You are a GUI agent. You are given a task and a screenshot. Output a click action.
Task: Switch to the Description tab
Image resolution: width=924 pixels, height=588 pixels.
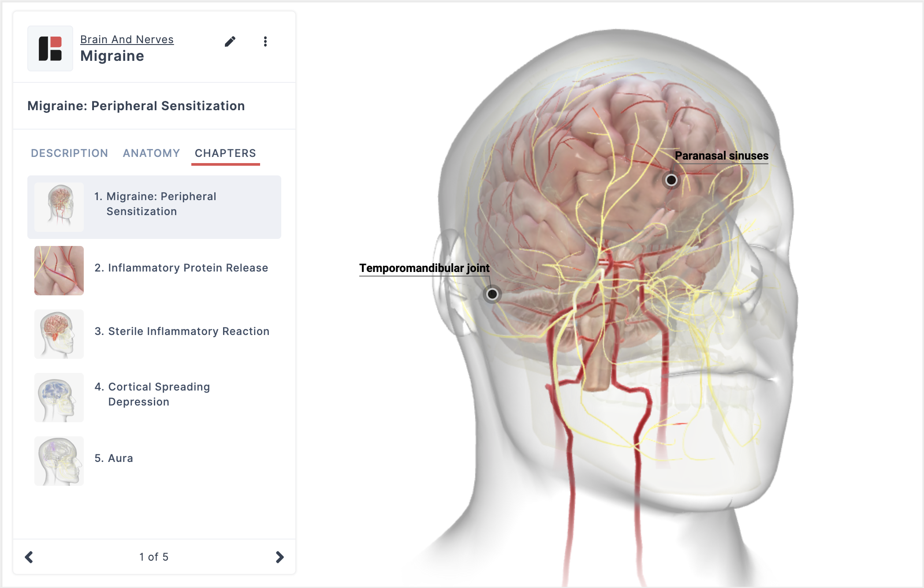click(69, 153)
